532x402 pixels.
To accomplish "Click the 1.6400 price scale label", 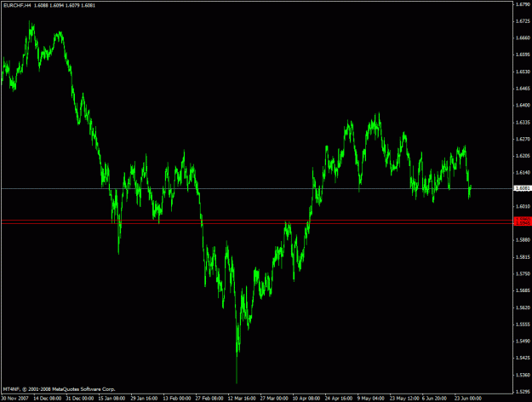I will 523,106.
